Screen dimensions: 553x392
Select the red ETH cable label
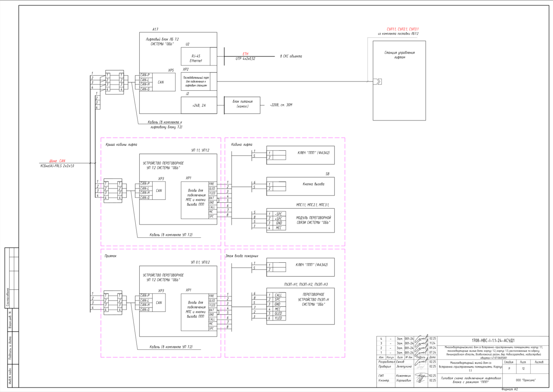click(x=245, y=54)
